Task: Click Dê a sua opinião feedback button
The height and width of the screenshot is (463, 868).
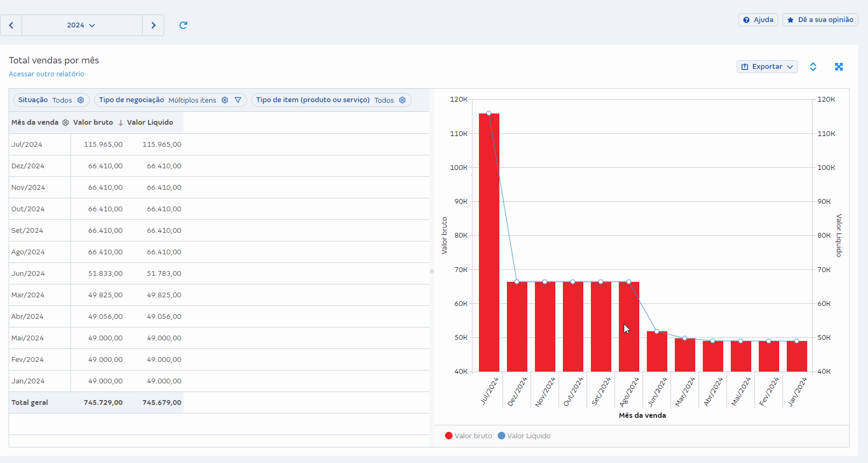Action: tap(820, 20)
